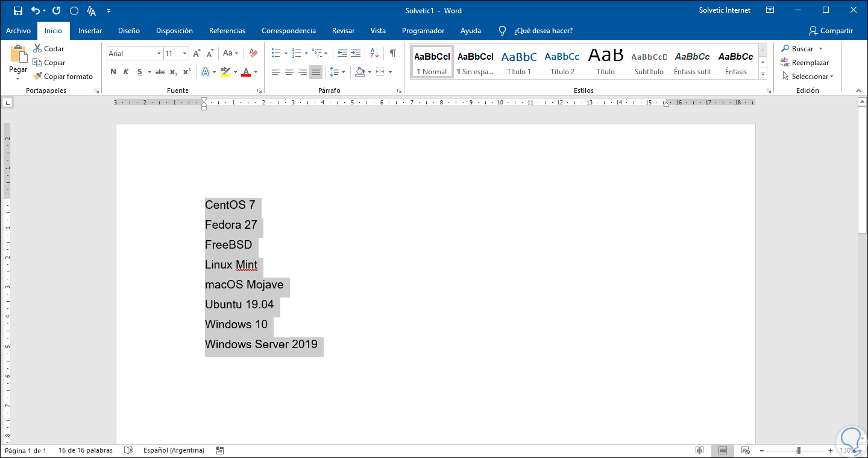Apply the Título 2 style
Image resolution: width=868 pixels, height=458 pixels.
tap(562, 62)
